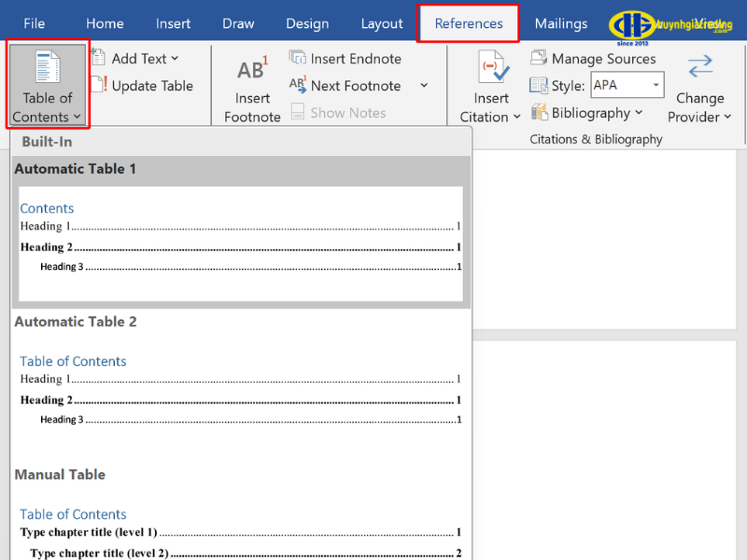Click the Change Provider arrows icon
The height and width of the screenshot is (560, 747).
tap(699, 66)
